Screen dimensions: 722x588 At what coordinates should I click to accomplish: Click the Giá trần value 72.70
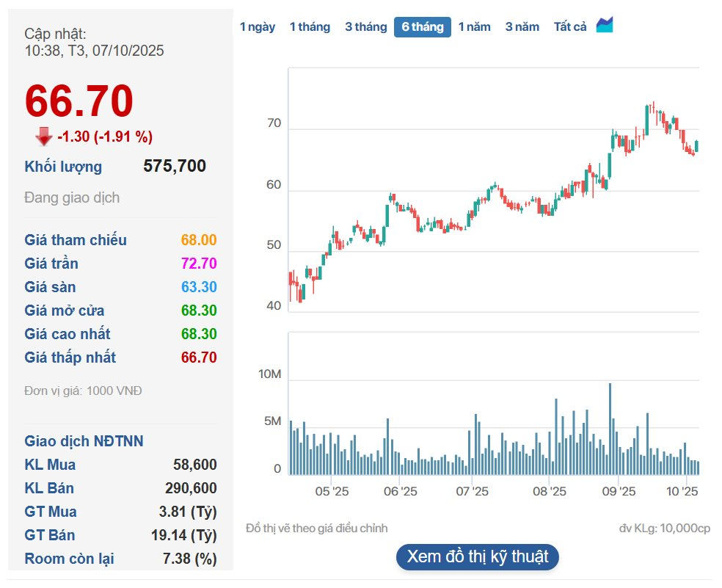[x=199, y=264]
